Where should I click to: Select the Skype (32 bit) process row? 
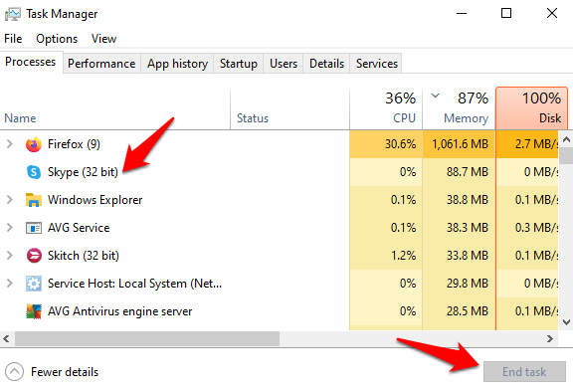(280, 172)
